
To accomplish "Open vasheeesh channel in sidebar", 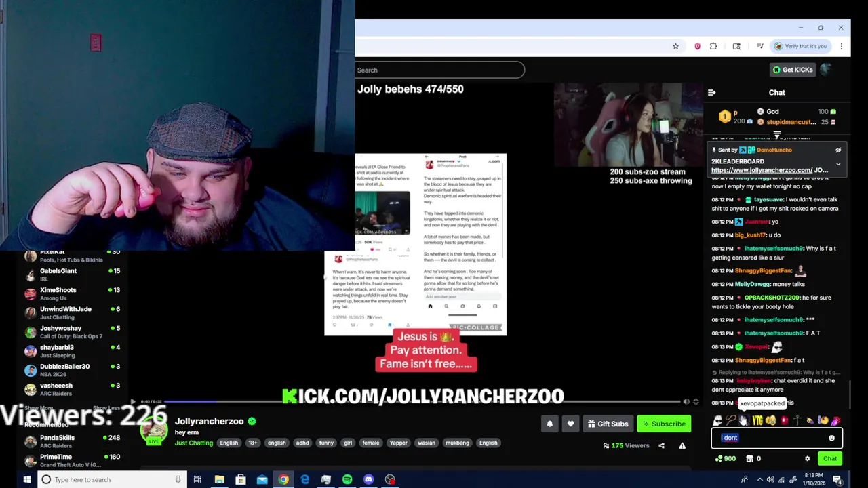I will (72, 389).
